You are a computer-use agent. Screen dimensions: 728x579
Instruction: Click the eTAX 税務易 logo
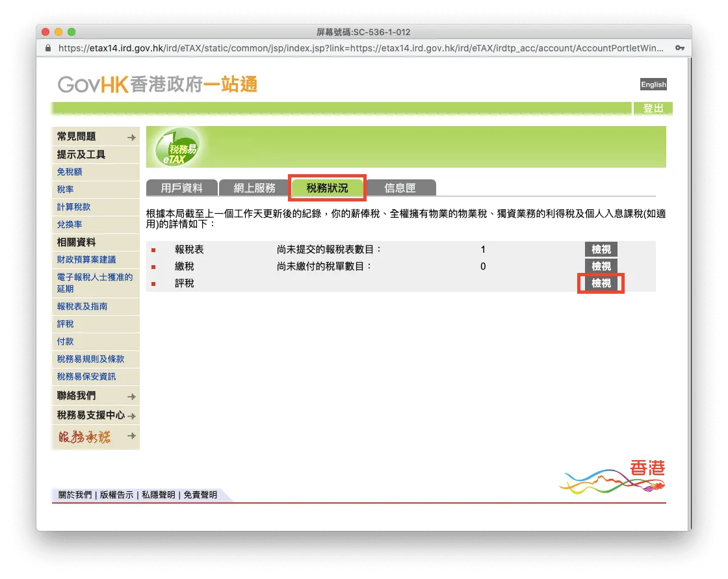[176, 148]
